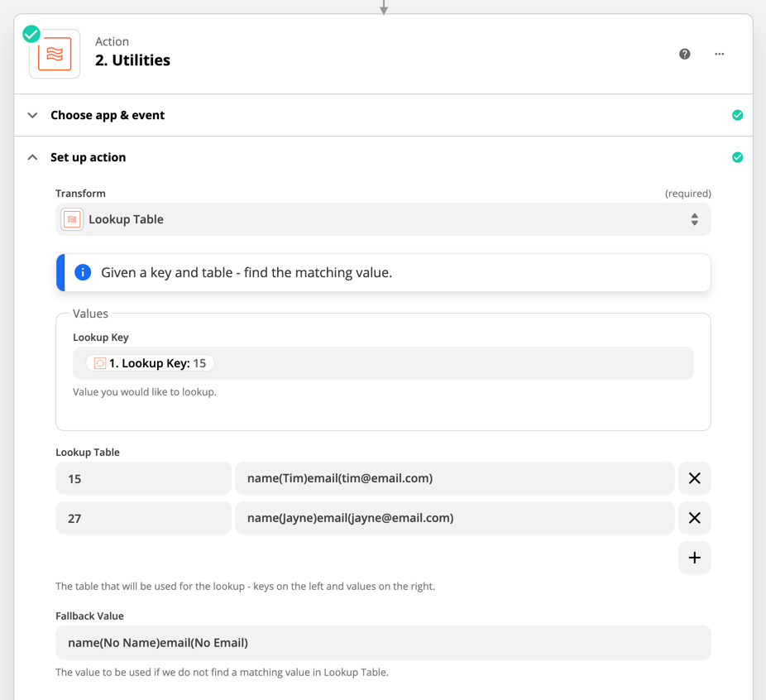766x700 pixels.
Task: Click the Fallback Value input field
Action: pyautogui.click(x=383, y=643)
